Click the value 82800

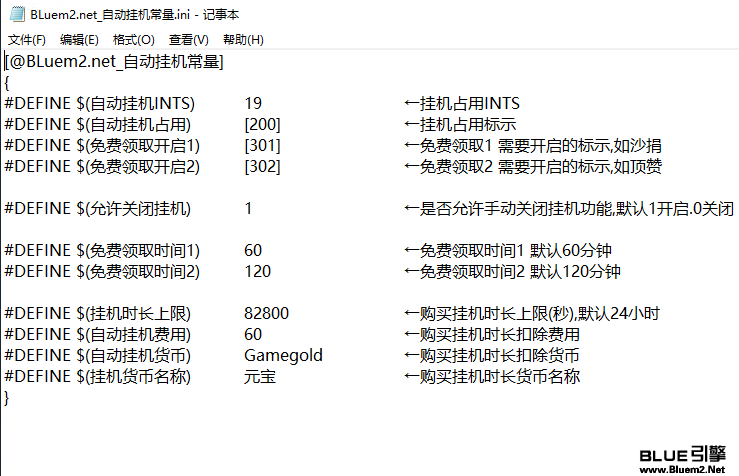pos(266,313)
